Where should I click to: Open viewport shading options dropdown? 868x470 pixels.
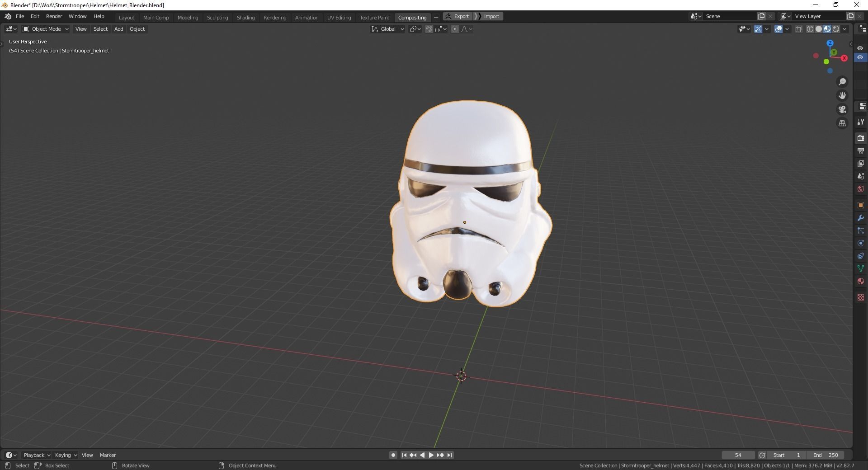[844, 29]
